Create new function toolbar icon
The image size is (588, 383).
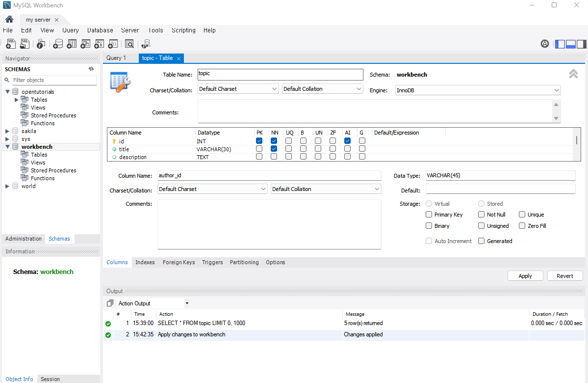113,44
